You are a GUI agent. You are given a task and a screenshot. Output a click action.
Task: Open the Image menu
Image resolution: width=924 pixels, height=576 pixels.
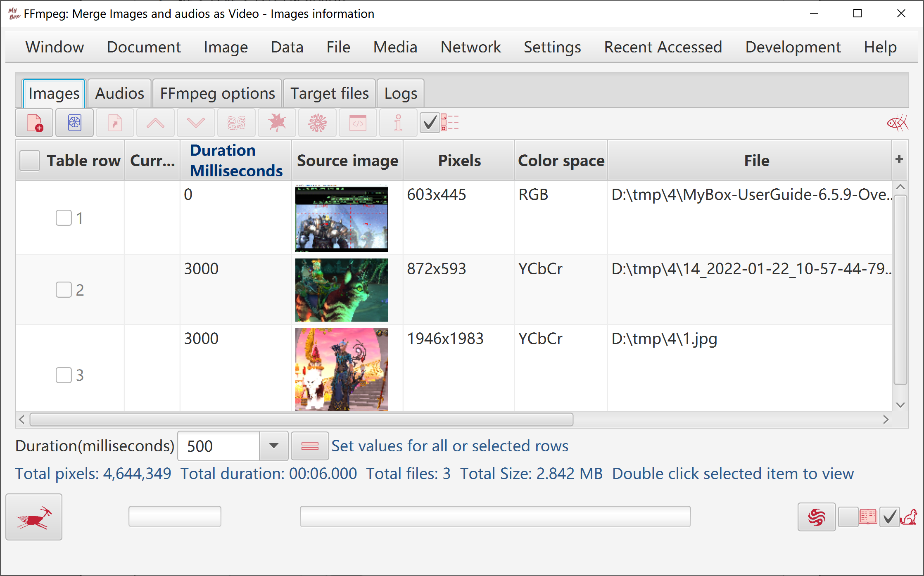click(x=226, y=47)
